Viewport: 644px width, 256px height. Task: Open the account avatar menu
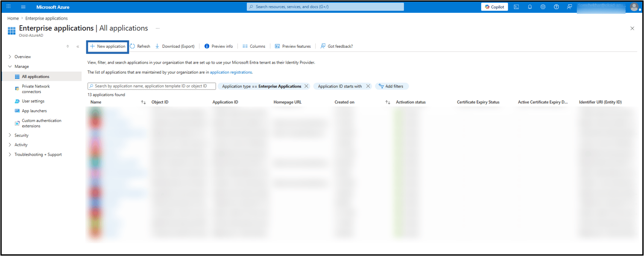pyautogui.click(x=634, y=7)
